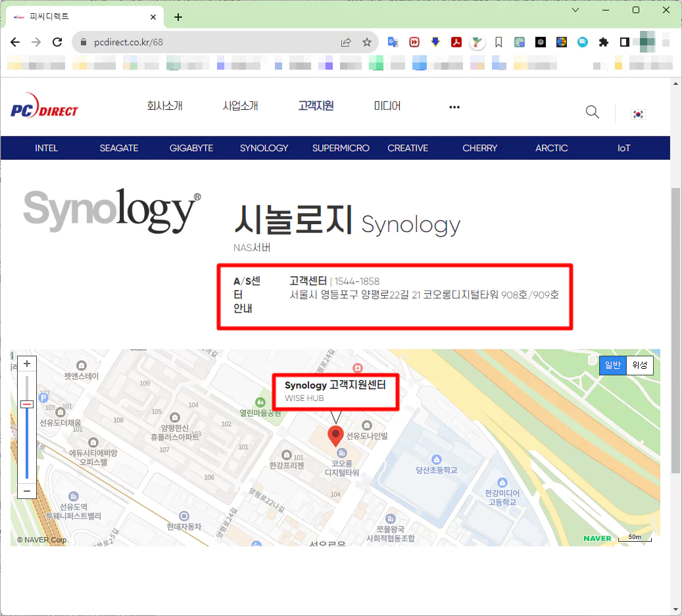
Task: Click the red fast-forward extension icon
Action: pyautogui.click(x=414, y=42)
